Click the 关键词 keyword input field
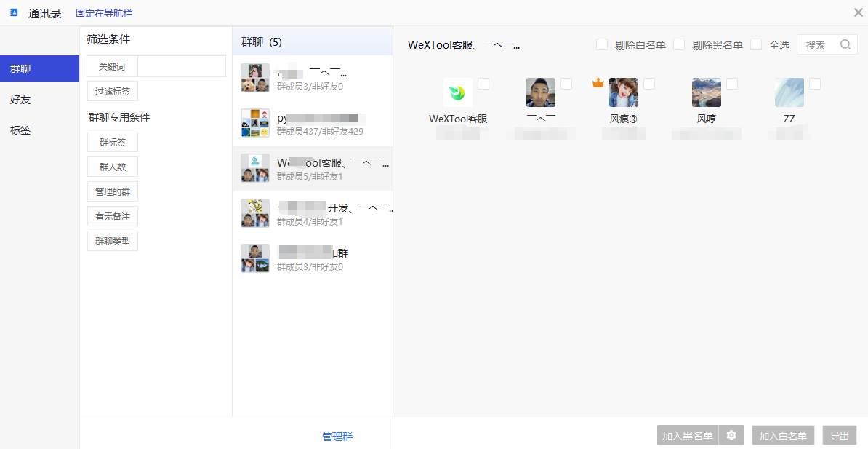 coord(181,67)
